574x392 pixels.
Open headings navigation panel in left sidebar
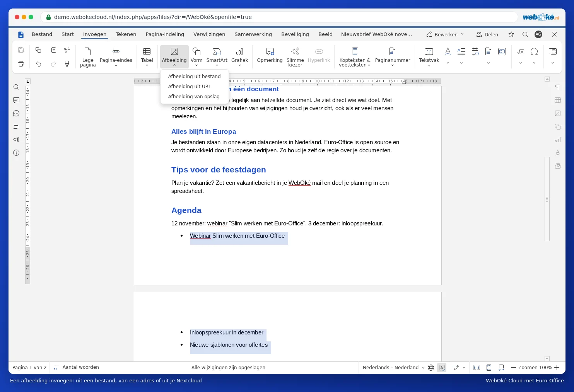[16, 126]
